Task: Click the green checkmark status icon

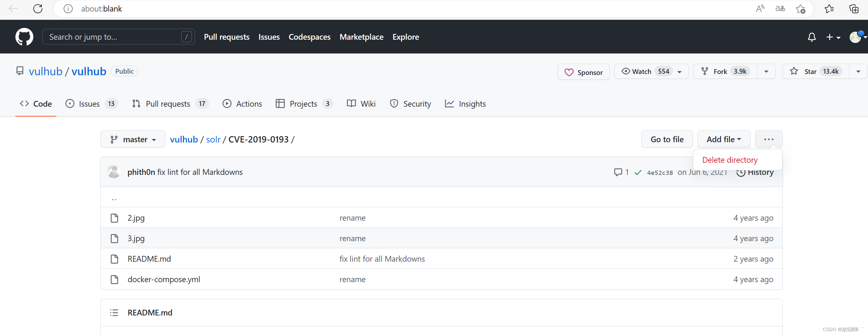Action: pyautogui.click(x=637, y=172)
